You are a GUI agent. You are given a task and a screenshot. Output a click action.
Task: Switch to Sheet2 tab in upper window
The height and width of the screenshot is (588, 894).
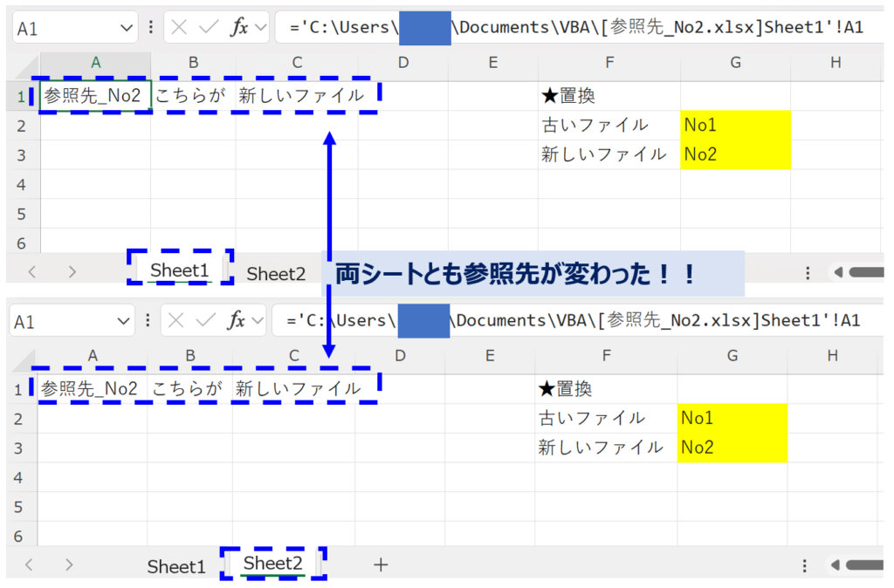click(276, 273)
